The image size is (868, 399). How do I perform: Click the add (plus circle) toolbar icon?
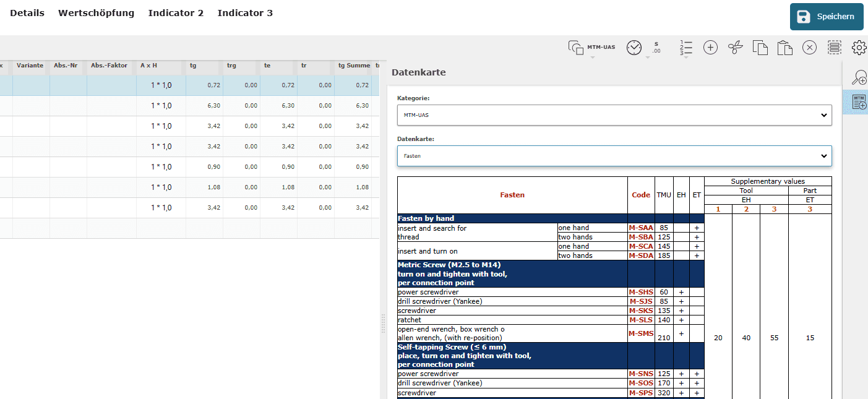click(710, 48)
